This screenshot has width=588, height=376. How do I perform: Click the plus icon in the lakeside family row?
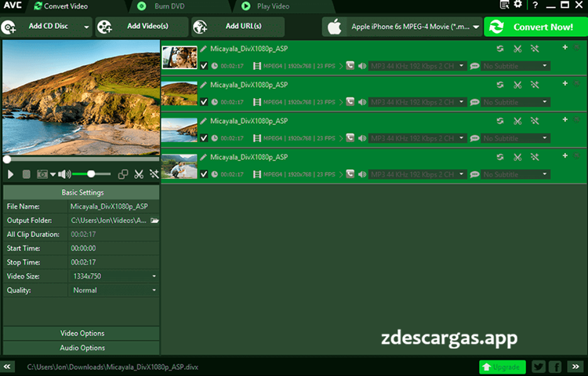pos(564,155)
